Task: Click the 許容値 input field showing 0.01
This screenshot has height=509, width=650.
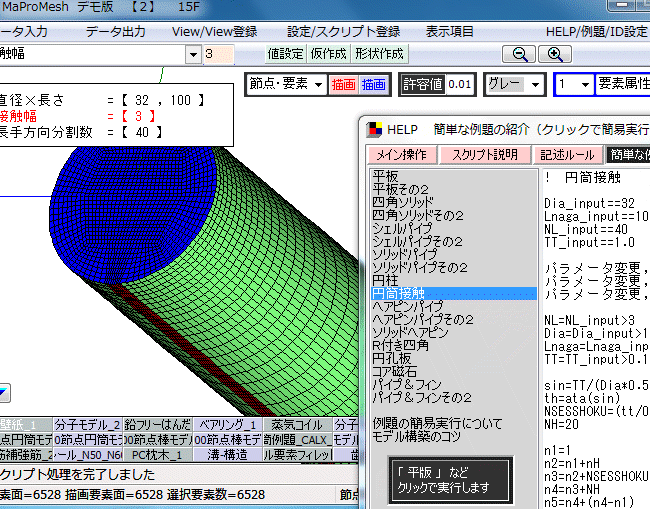Action: point(460,85)
